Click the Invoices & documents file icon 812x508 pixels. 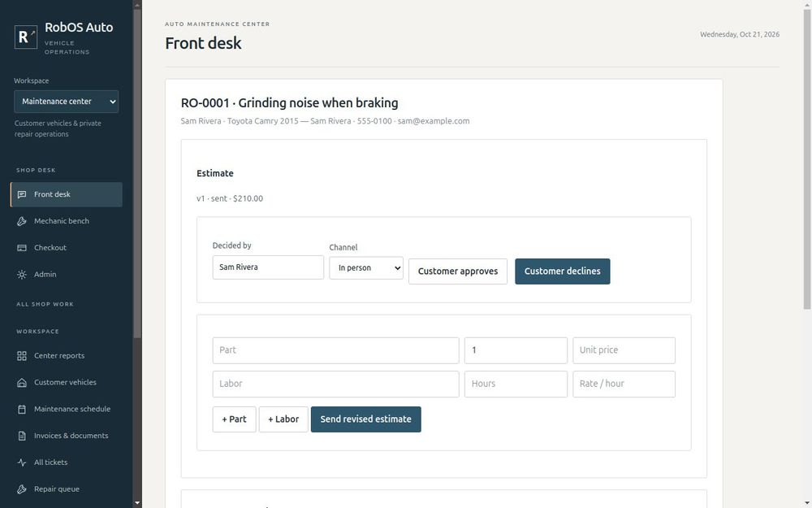(x=22, y=436)
